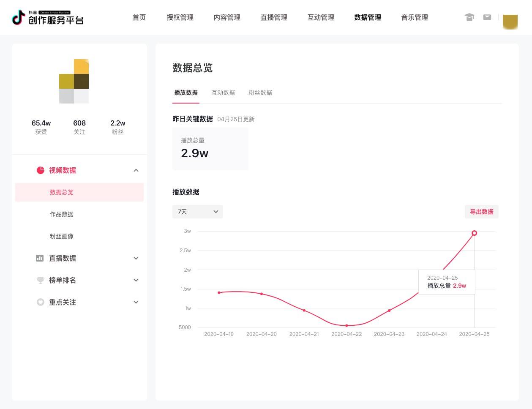Switch to the 互动数据 tab
Screen dimensions: 532x409
pyautogui.click(x=223, y=93)
